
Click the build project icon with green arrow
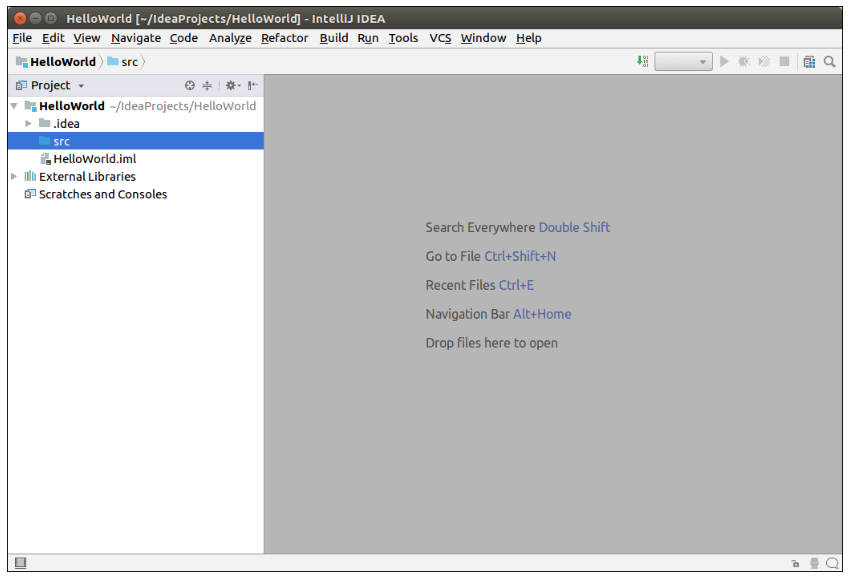pos(643,61)
